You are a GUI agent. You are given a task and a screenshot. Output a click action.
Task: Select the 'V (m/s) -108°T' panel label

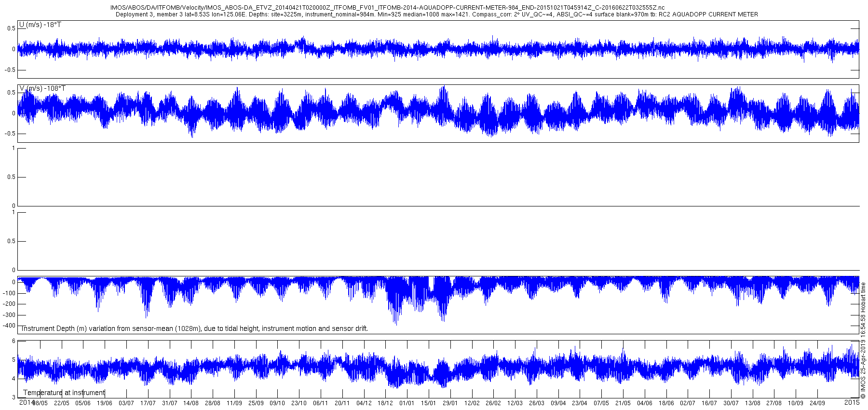(x=42, y=88)
